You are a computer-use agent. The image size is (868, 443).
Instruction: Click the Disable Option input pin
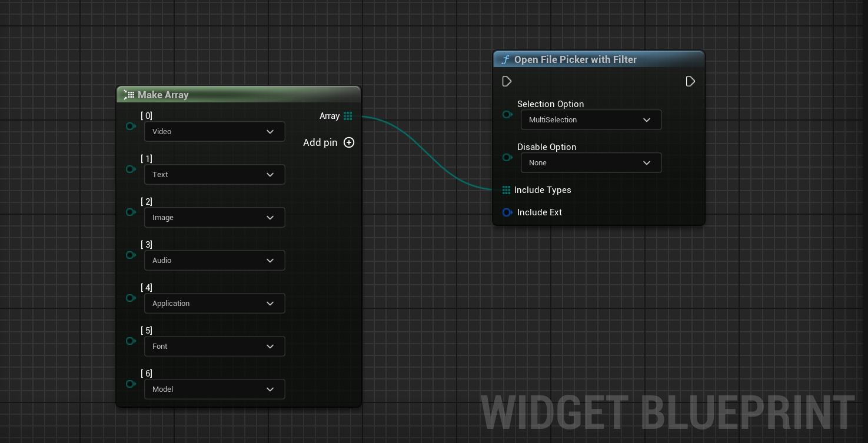(x=507, y=157)
